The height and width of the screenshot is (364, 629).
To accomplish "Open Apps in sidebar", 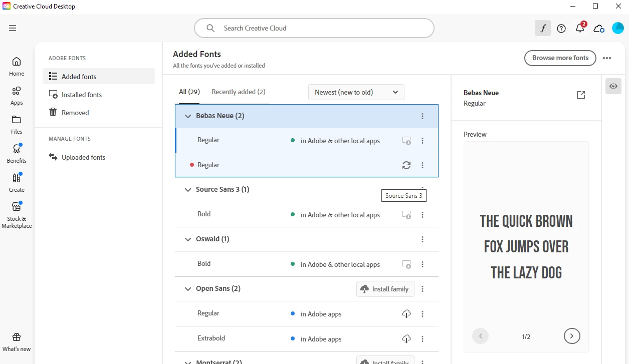I will click(x=17, y=96).
